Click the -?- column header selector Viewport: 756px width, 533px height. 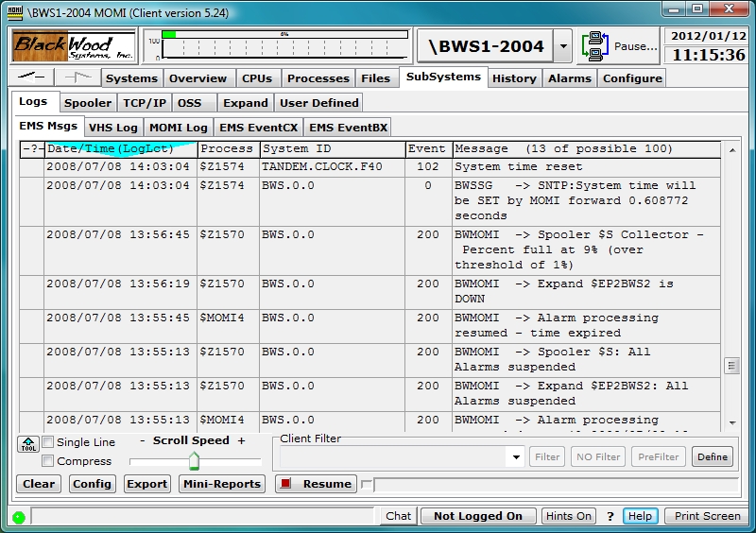click(x=32, y=148)
